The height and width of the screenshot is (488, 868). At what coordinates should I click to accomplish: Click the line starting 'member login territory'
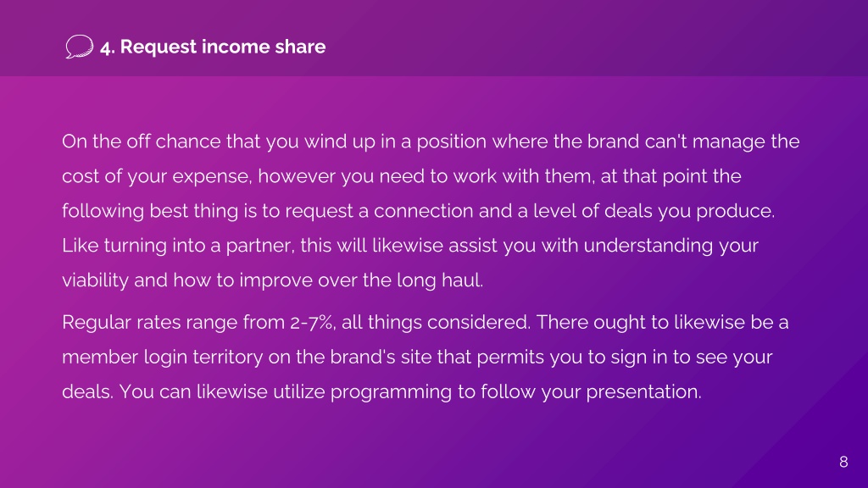417,358
